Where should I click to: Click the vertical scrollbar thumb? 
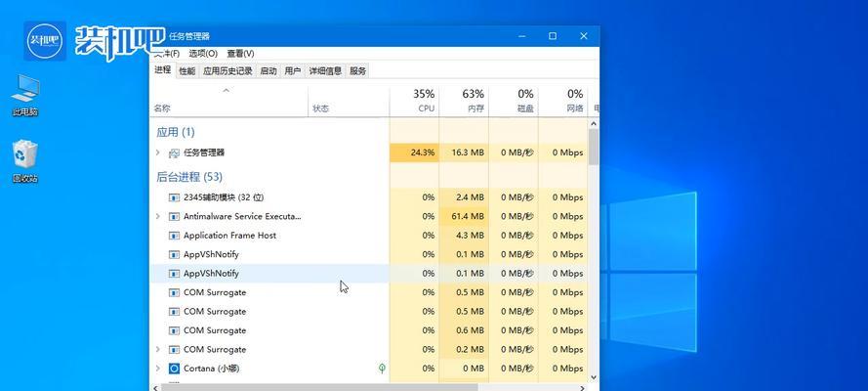594,148
